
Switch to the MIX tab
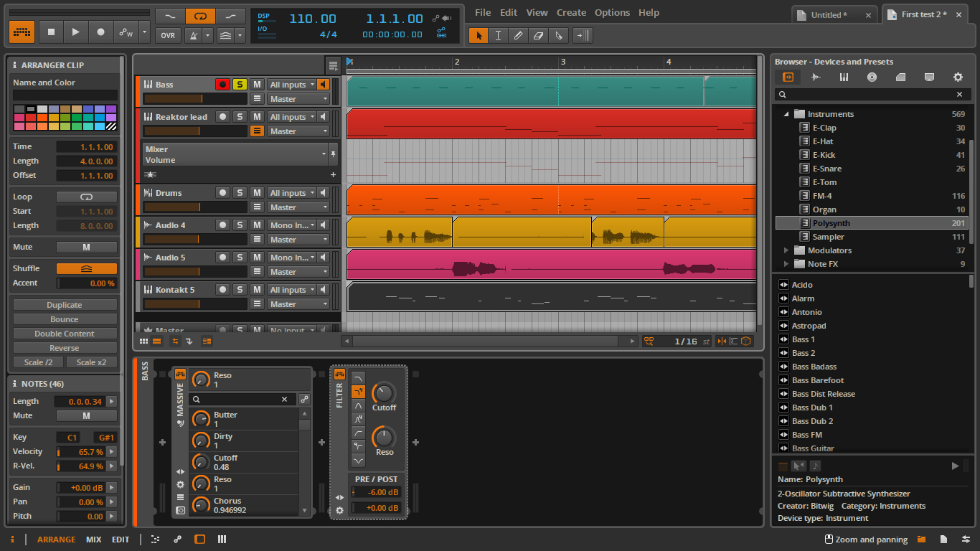[x=93, y=539]
